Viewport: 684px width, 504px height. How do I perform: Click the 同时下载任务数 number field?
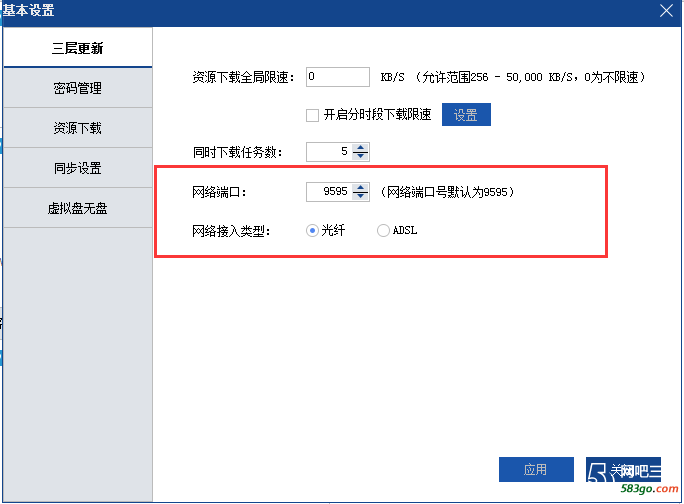pos(329,152)
